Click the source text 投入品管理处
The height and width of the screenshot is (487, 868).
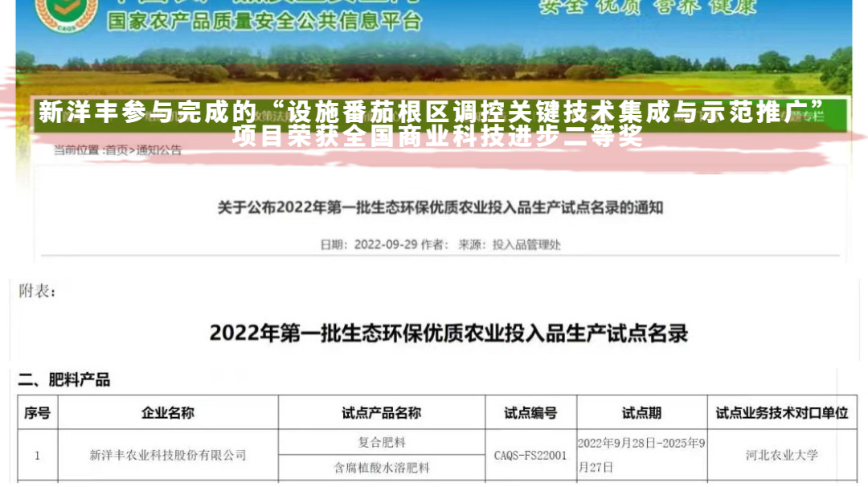526,244
